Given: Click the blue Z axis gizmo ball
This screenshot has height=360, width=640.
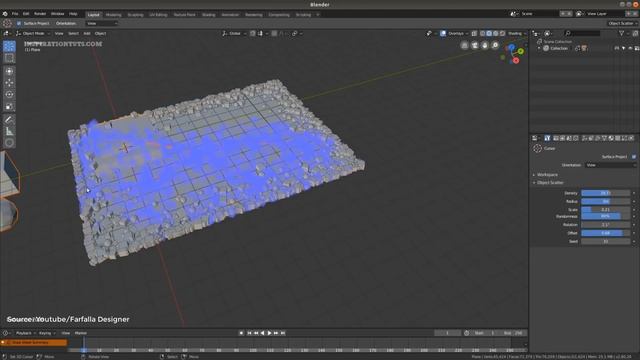Looking at the screenshot, I should (511, 48).
